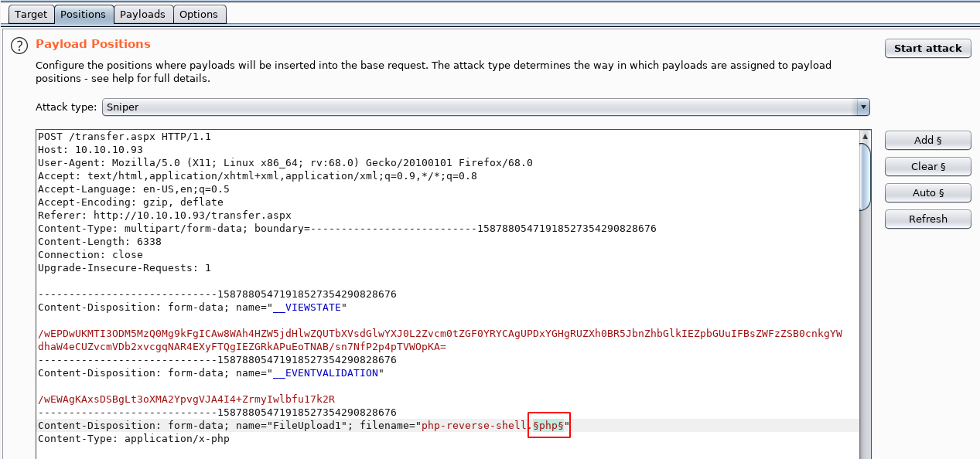Open the Options tab

[199, 14]
